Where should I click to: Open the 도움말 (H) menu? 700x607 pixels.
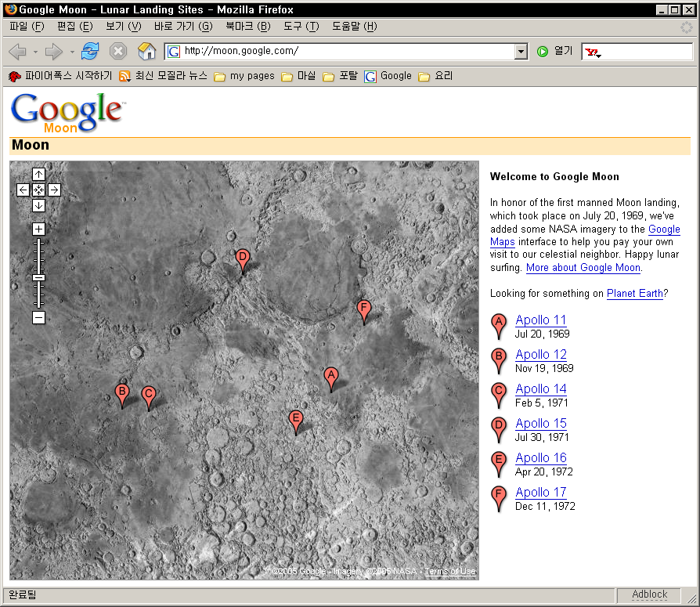[x=355, y=27]
